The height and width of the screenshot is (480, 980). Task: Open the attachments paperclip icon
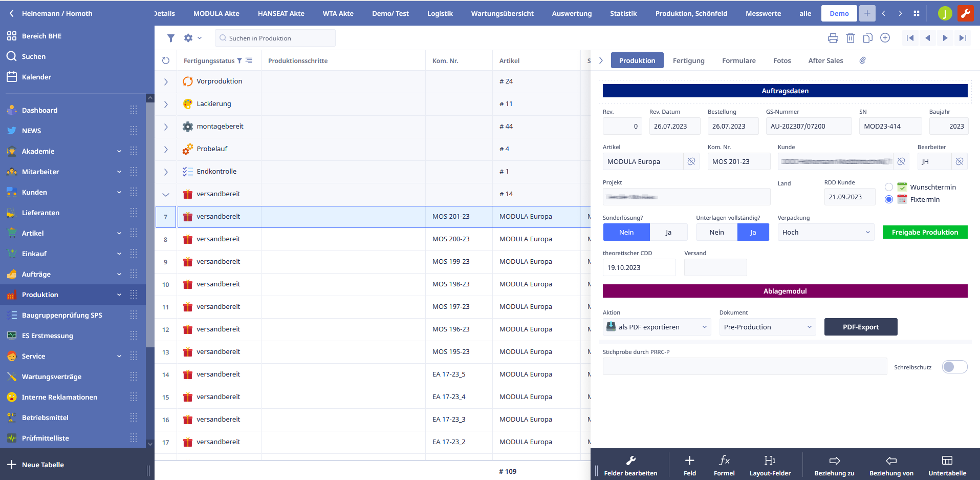(x=862, y=60)
